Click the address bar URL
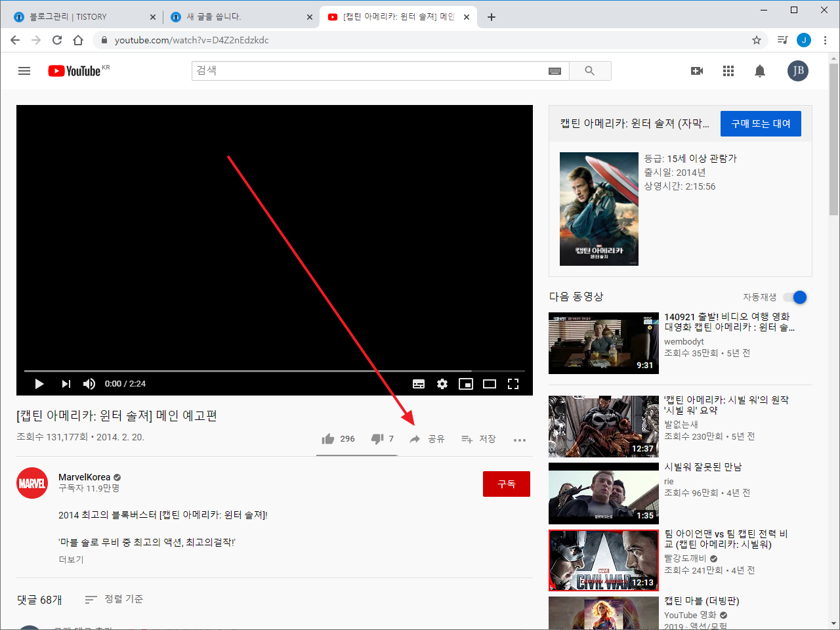The image size is (840, 630). (192, 40)
